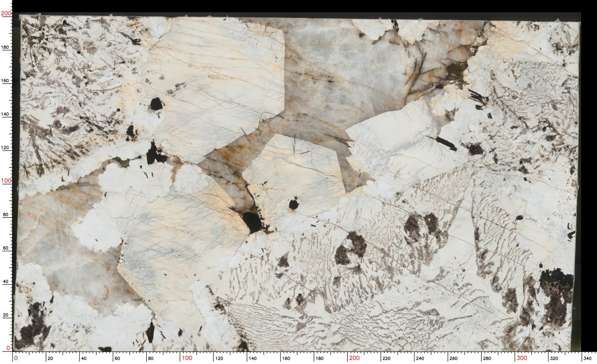Click the 340 ruler label
The width and height of the screenshot is (597, 364).
point(588,358)
